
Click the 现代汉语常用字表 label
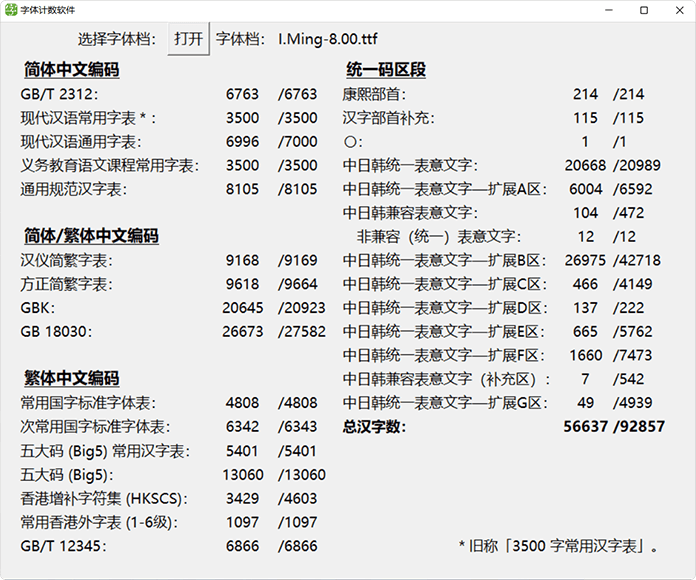88,118
